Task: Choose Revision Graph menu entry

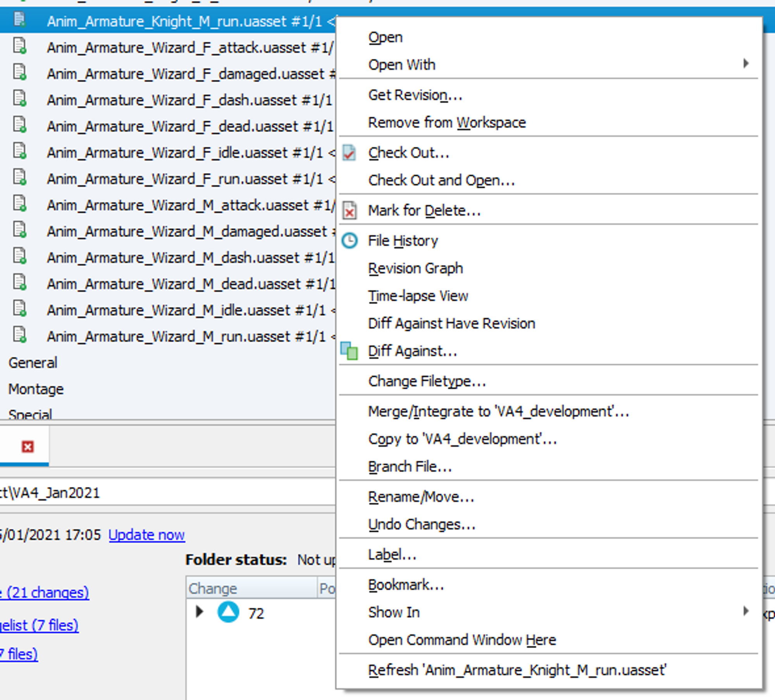Action: click(x=415, y=268)
